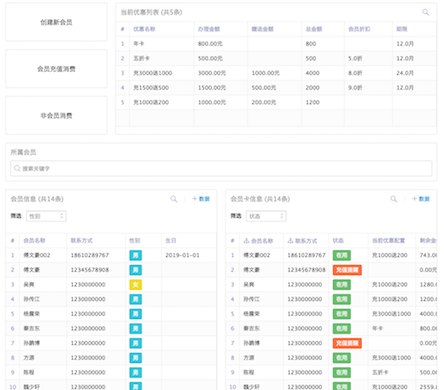Open the 状态 filter dropdown
Image resolution: width=444 pixels, height=390 pixels.
(266, 216)
